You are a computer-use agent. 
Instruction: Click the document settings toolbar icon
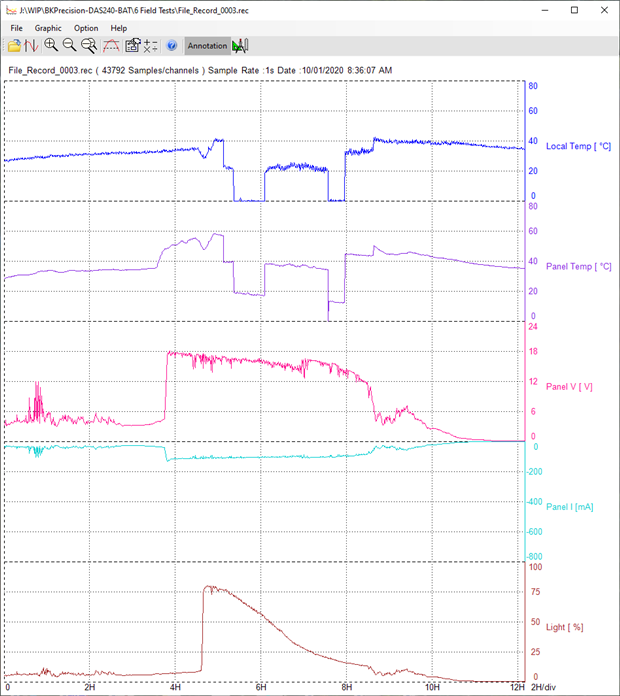coord(132,46)
